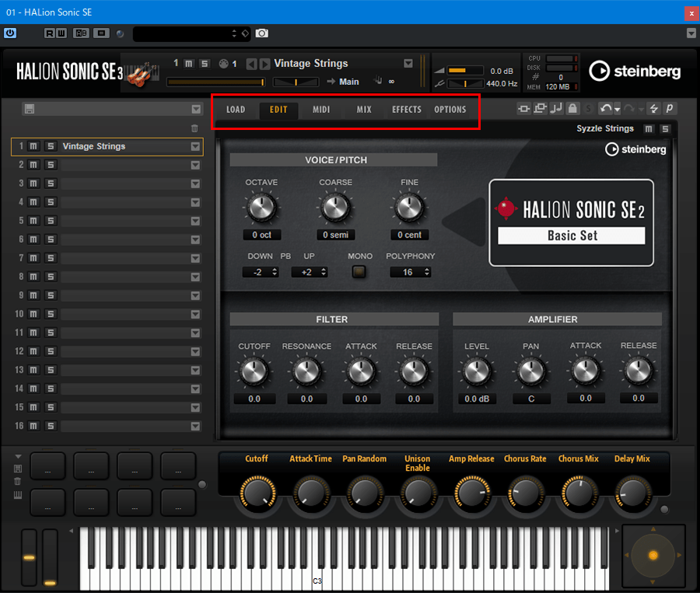
Task: Click the Basic Set label
Action: point(572,235)
